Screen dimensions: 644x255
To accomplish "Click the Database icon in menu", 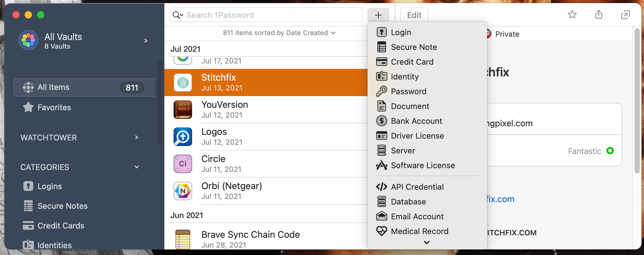I will click(x=381, y=201).
